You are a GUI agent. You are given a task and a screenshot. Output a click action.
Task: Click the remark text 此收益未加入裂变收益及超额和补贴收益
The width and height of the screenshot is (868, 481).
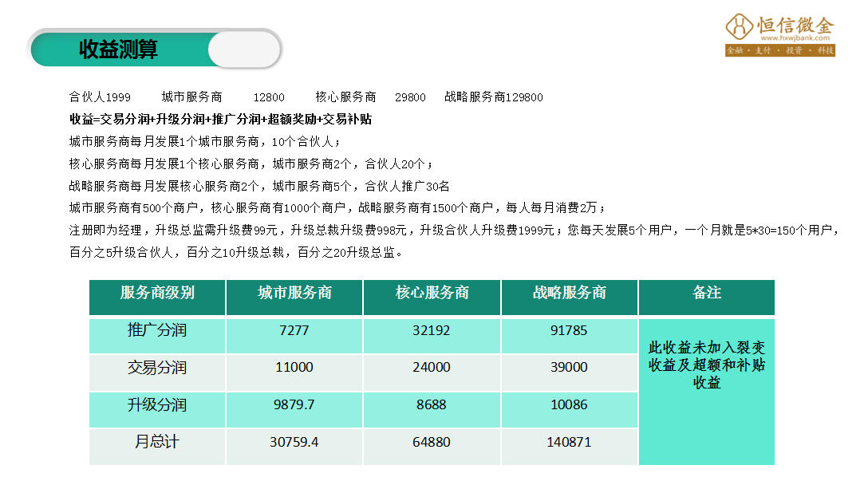click(707, 365)
